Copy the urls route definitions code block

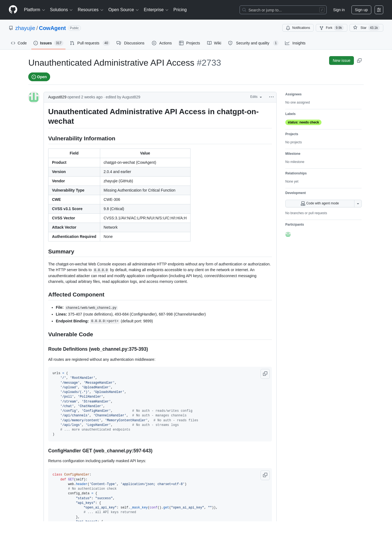pyautogui.click(x=265, y=374)
